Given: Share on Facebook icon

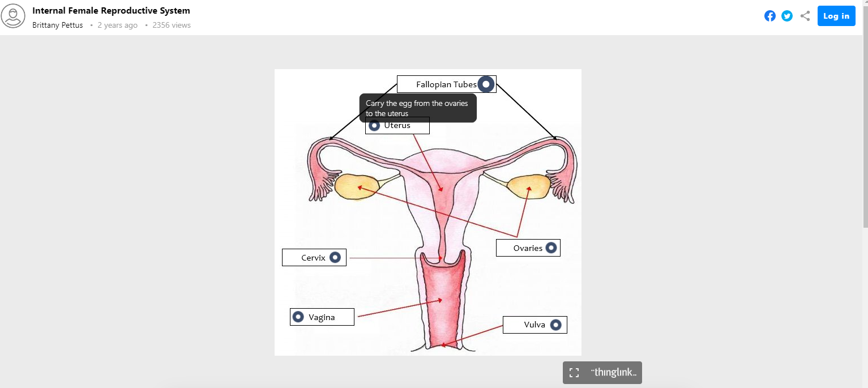Looking at the screenshot, I should (x=769, y=16).
